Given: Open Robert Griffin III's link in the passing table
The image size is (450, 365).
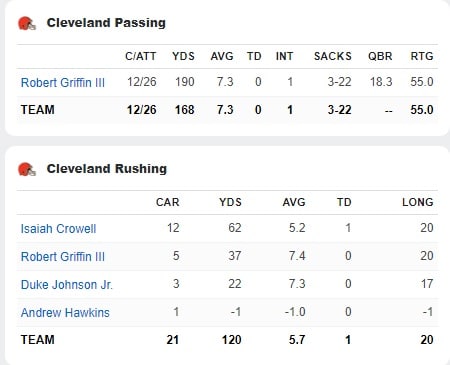Looking at the screenshot, I should tap(63, 82).
